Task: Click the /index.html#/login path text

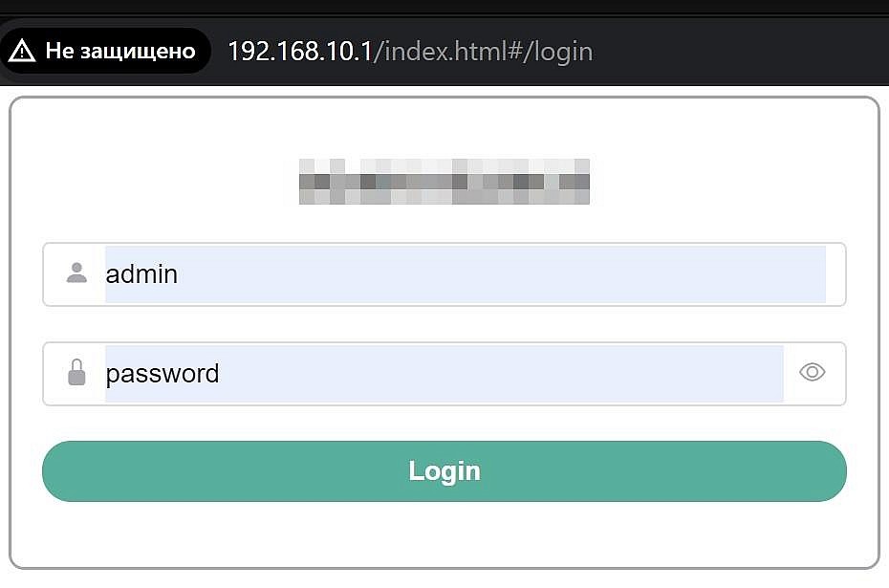Action: [x=484, y=52]
